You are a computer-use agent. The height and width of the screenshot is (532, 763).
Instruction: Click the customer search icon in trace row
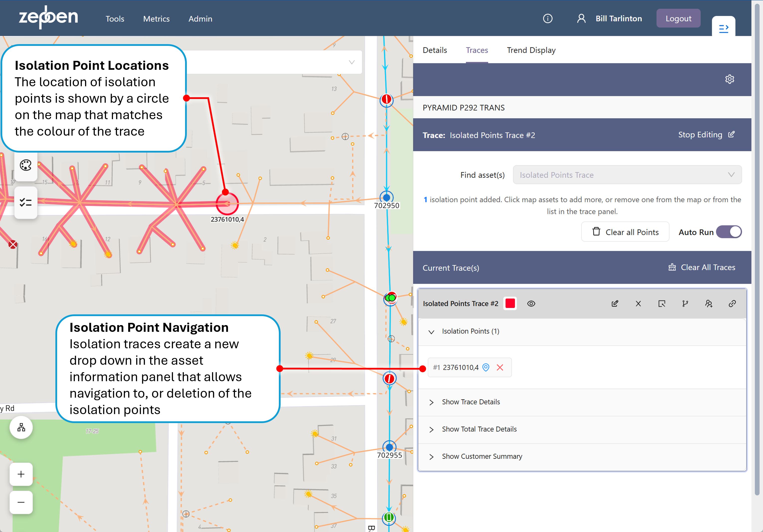click(708, 304)
